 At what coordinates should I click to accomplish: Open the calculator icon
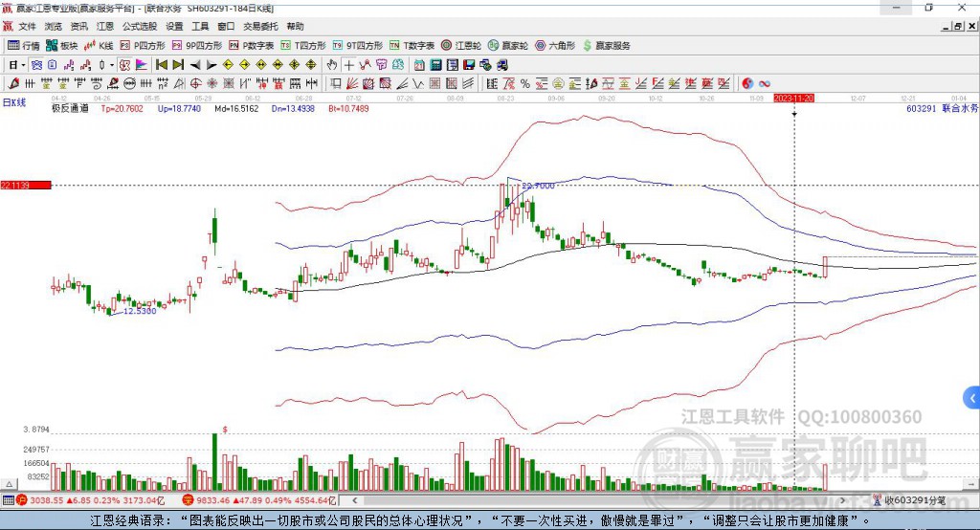435,65
